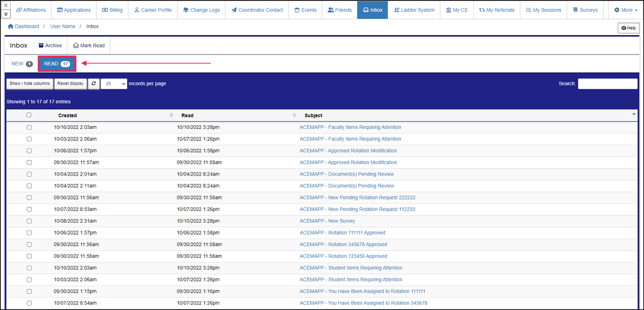
Task: Check the checkbox on the Rotation 123456 Approved row
Action: (29, 256)
